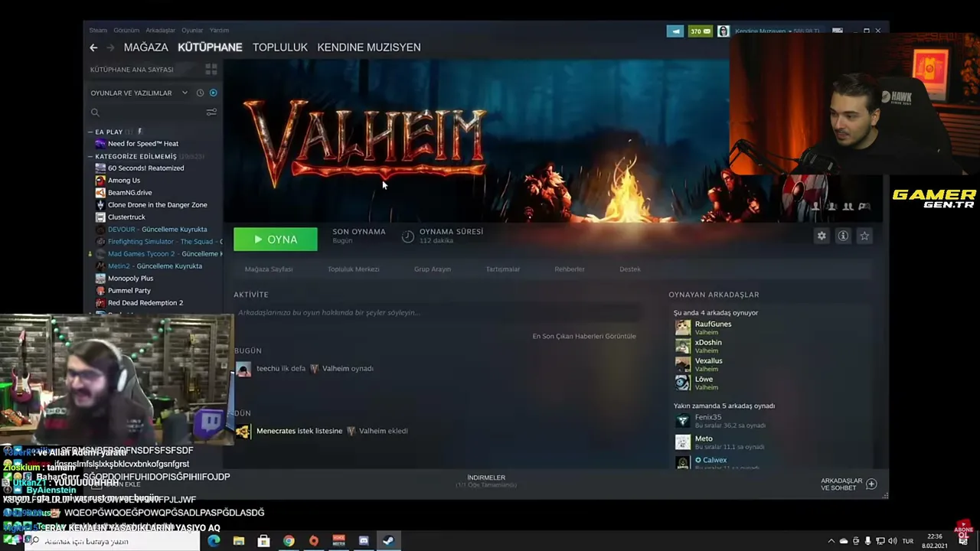Image resolution: width=980 pixels, height=551 pixels.
Task: Select Monopoly Plus in game list
Action: coord(130,279)
